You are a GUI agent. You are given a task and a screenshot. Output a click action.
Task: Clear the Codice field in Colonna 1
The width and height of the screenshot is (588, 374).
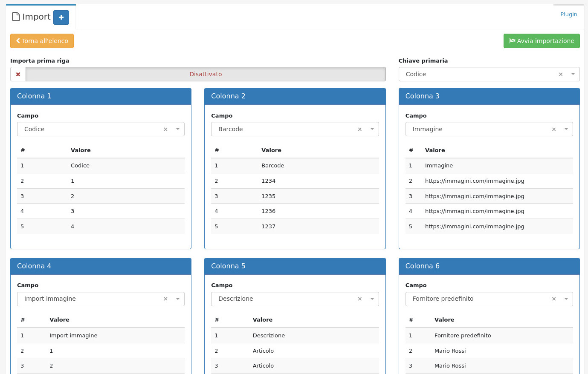click(165, 129)
